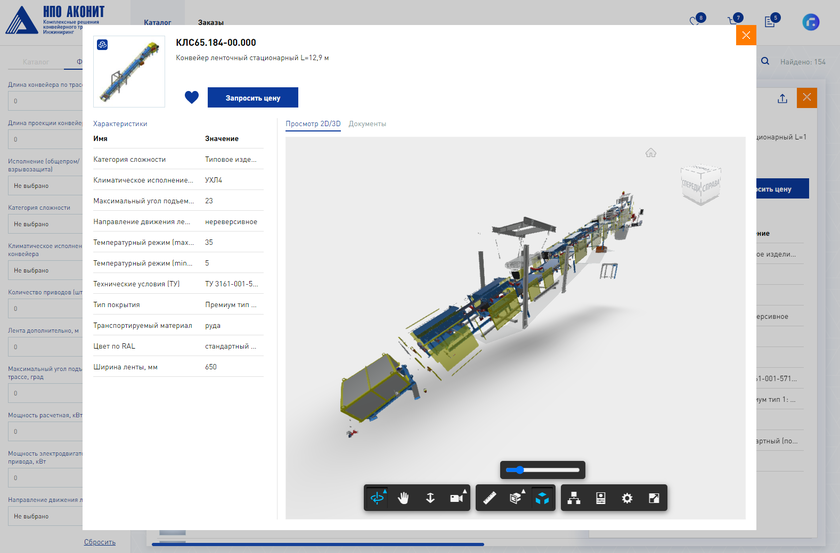The height and width of the screenshot is (553, 840).
Task: Toggle the heart favorite for КЛС65.184-00.000
Action: pyautogui.click(x=192, y=98)
